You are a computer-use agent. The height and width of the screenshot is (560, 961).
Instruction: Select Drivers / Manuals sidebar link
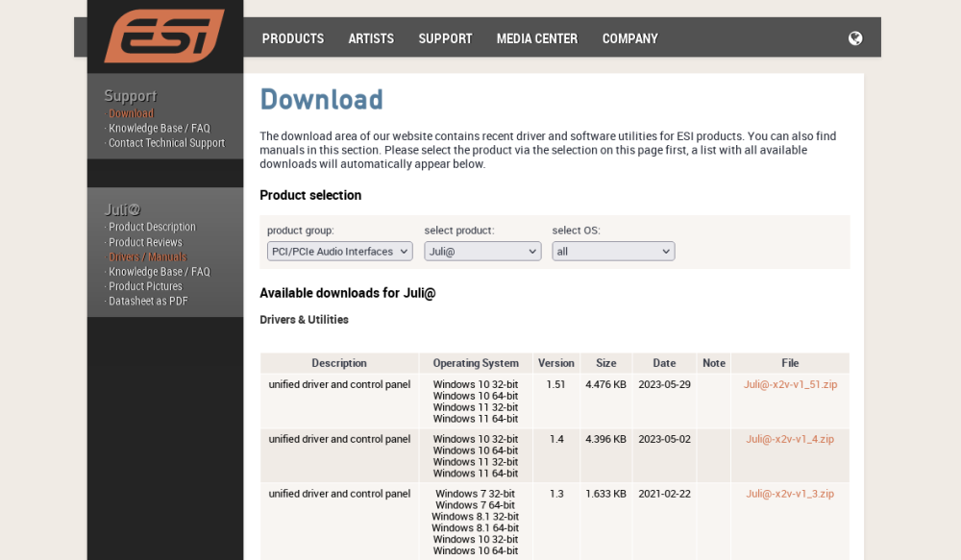click(147, 257)
